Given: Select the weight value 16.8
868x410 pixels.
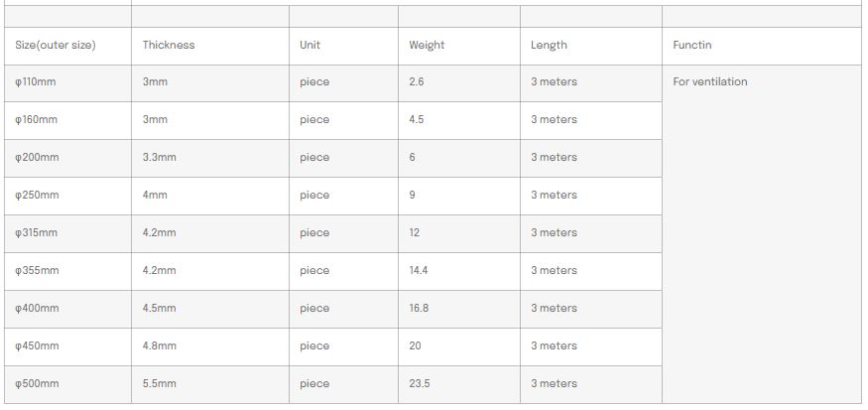Looking at the screenshot, I should [419, 308].
